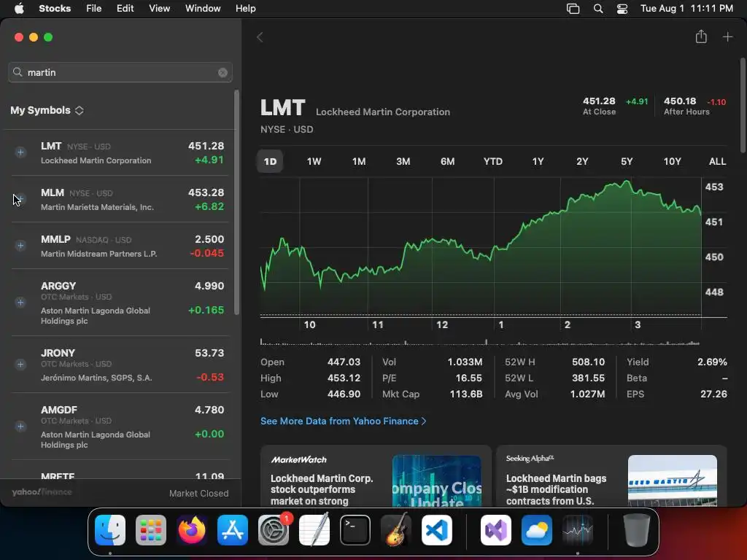Select the 1Y chart range
This screenshot has height=560, width=747.
(538, 161)
